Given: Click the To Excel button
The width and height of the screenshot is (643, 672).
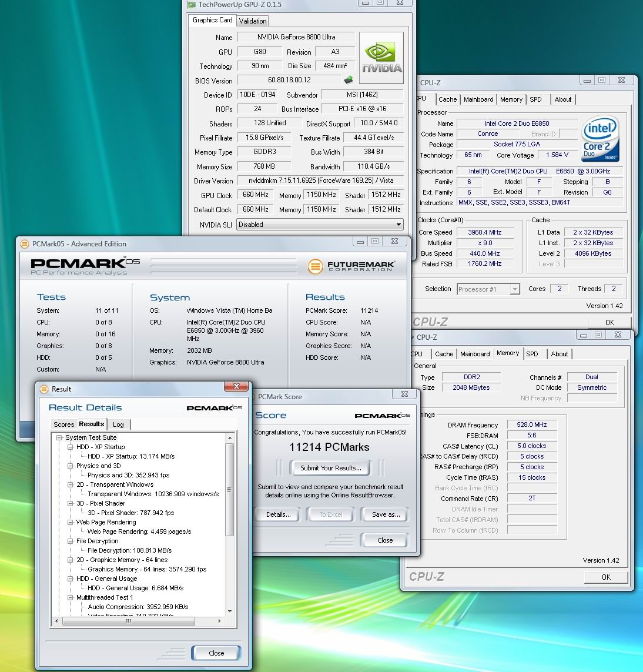Looking at the screenshot, I should coord(331,514).
